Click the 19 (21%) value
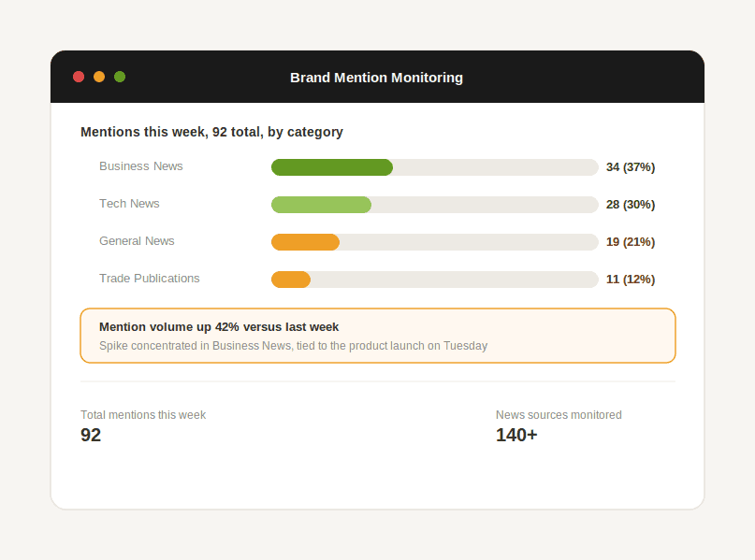Image resolution: width=755 pixels, height=560 pixels. tap(631, 242)
